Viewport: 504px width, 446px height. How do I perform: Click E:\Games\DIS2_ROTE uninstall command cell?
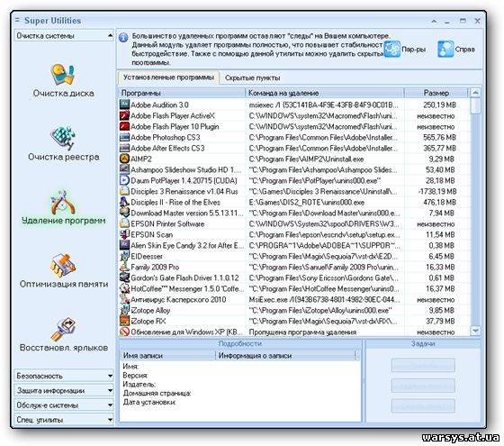[x=325, y=202]
